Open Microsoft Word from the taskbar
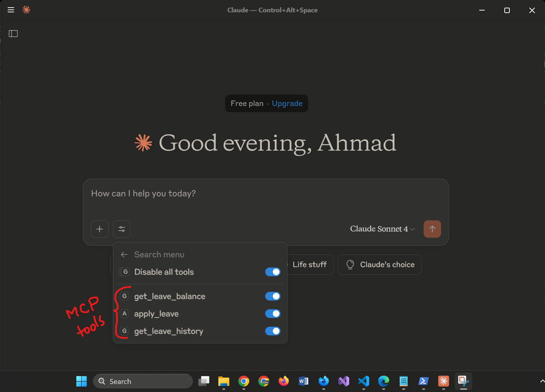 (304, 381)
